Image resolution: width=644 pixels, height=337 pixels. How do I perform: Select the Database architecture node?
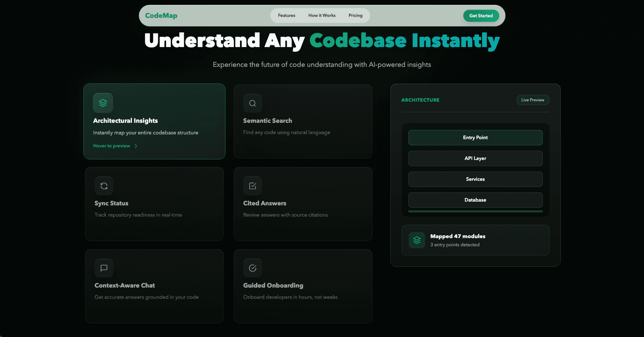click(x=475, y=200)
